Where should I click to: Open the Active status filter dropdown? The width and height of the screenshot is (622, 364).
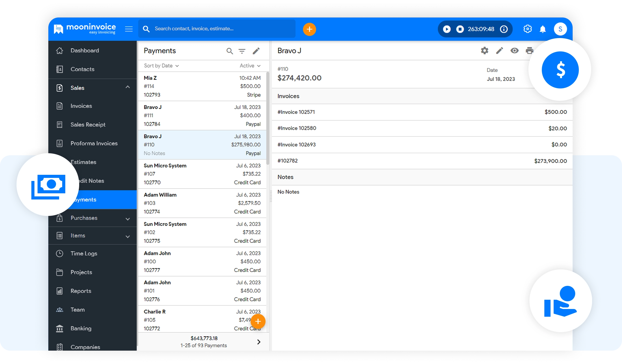click(250, 66)
